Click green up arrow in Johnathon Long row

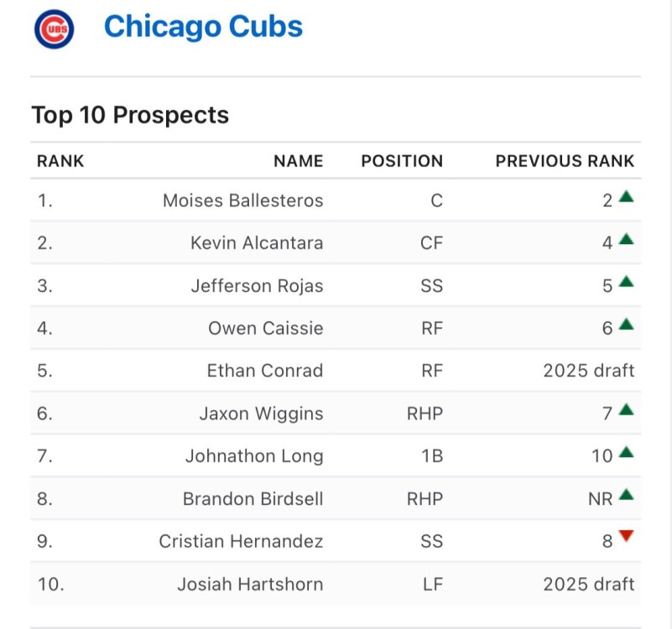(626, 452)
